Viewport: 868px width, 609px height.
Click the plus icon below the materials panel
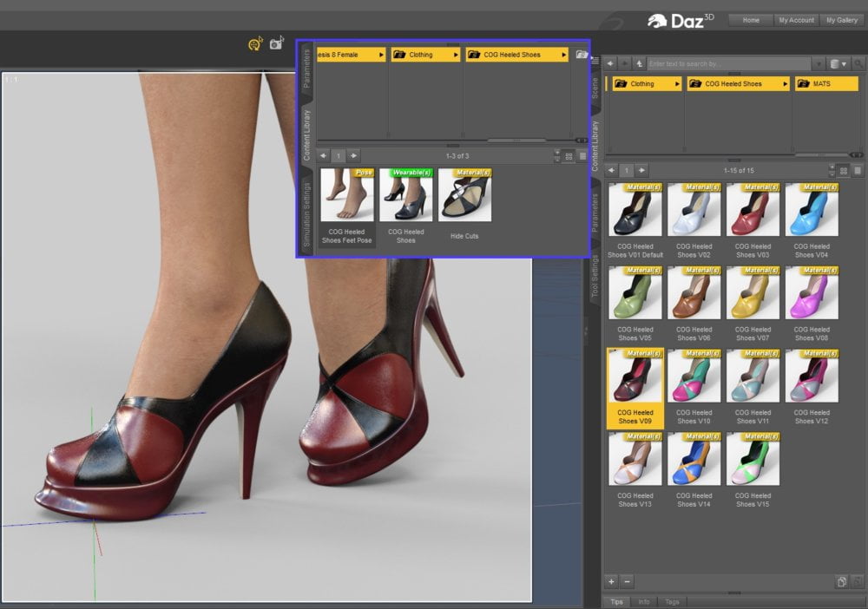[610, 581]
